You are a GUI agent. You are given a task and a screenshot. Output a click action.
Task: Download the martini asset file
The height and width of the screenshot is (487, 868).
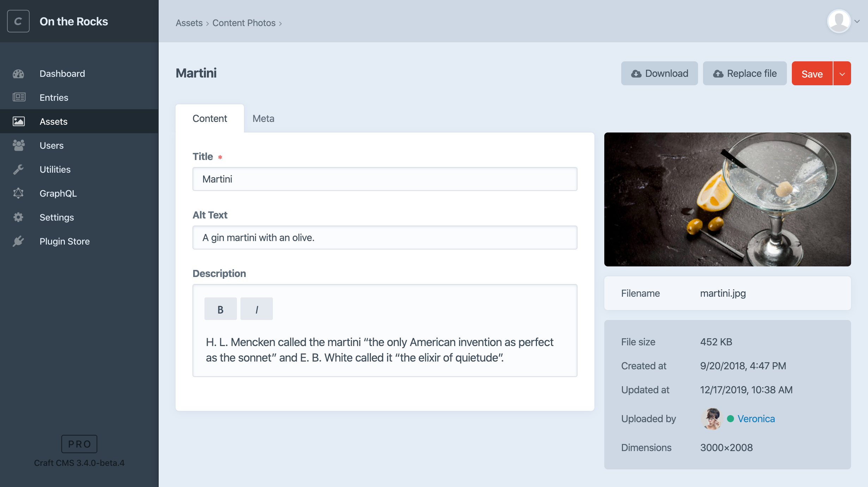click(659, 74)
